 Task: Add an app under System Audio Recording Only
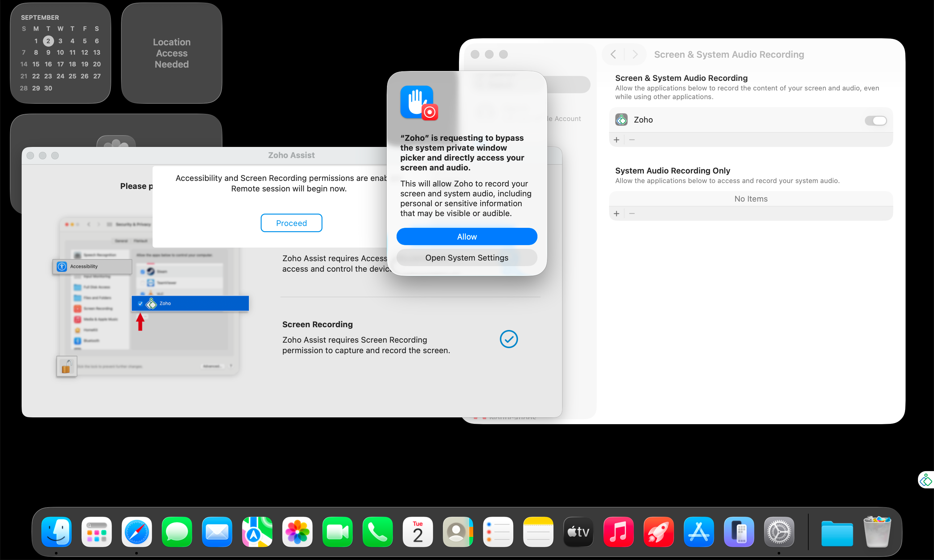(x=616, y=213)
